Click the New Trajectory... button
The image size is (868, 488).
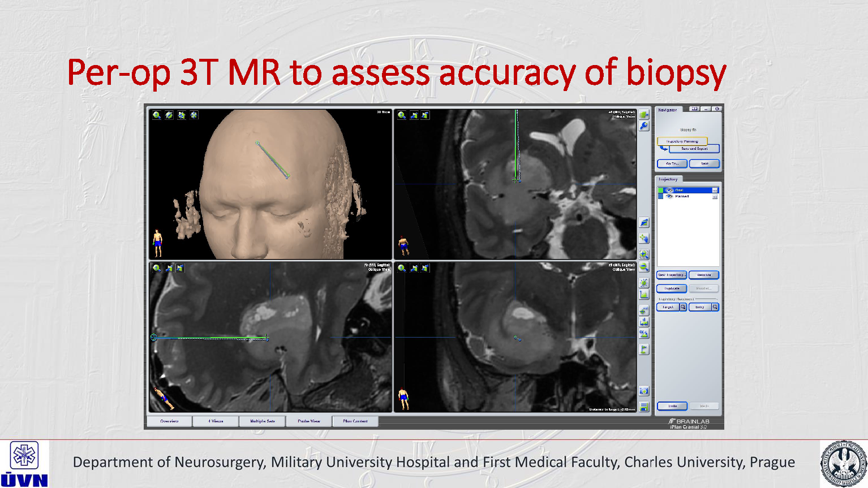(x=672, y=275)
